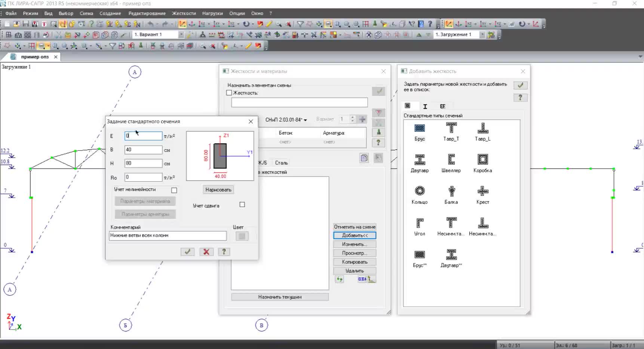This screenshot has height=349, width=644.
Task: Select the standard sections tab icon
Action: pos(408,106)
